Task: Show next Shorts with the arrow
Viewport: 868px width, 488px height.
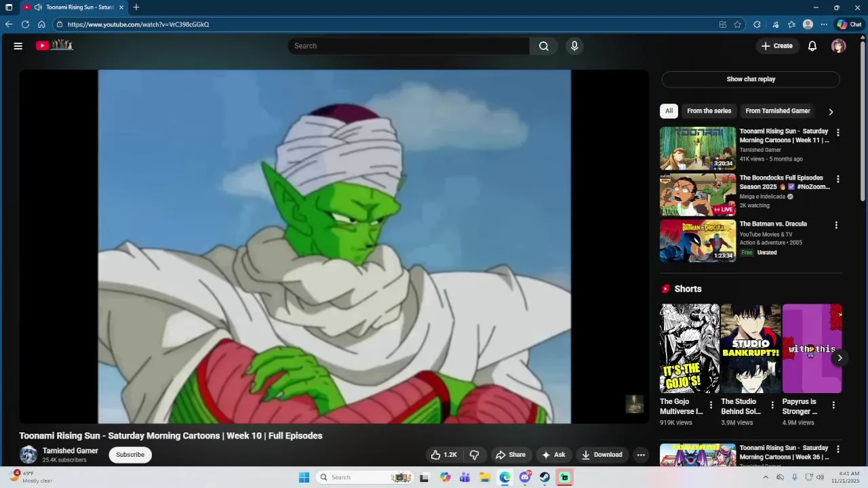Action: pyautogui.click(x=840, y=358)
